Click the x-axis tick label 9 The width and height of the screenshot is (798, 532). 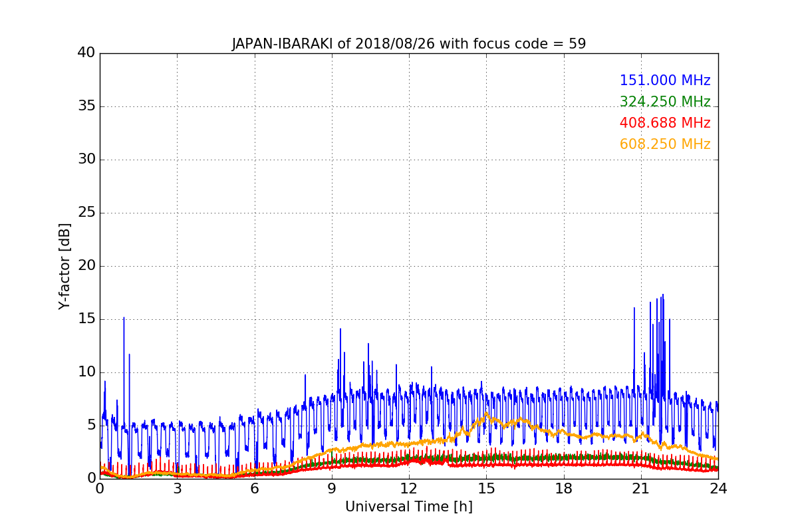[332, 488]
